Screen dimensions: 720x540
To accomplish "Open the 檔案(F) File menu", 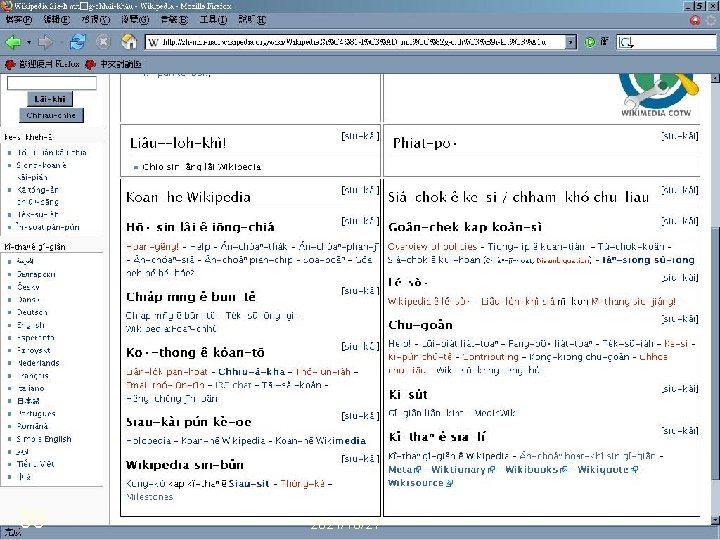I will [x=18, y=20].
